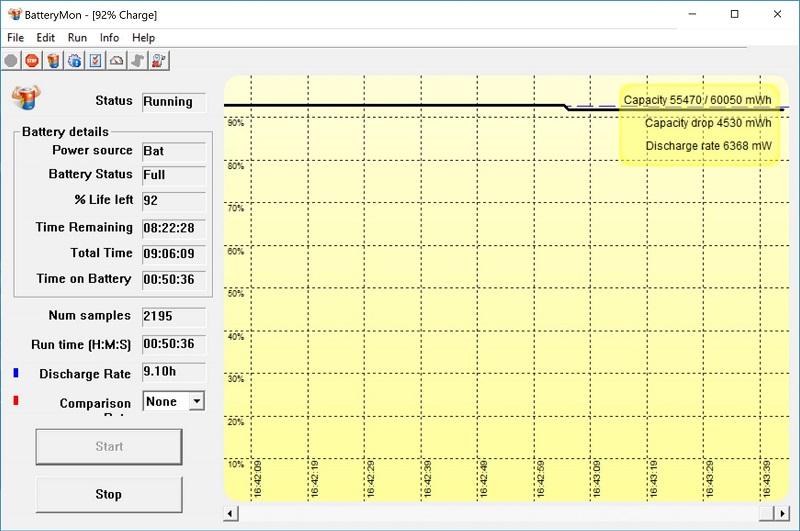Image resolution: width=800 pixels, height=531 pixels.
Task: Click the 50% axis label on graph
Action: pyautogui.click(x=236, y=293)
